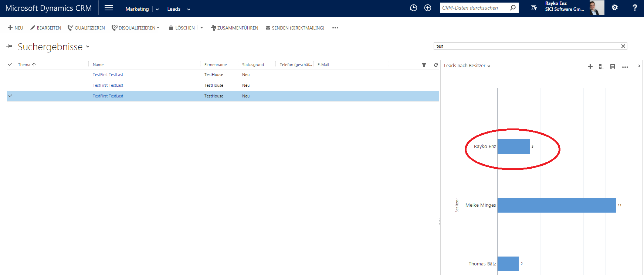
Task: Click the search magnifier icon
Action: click(513, 8)
